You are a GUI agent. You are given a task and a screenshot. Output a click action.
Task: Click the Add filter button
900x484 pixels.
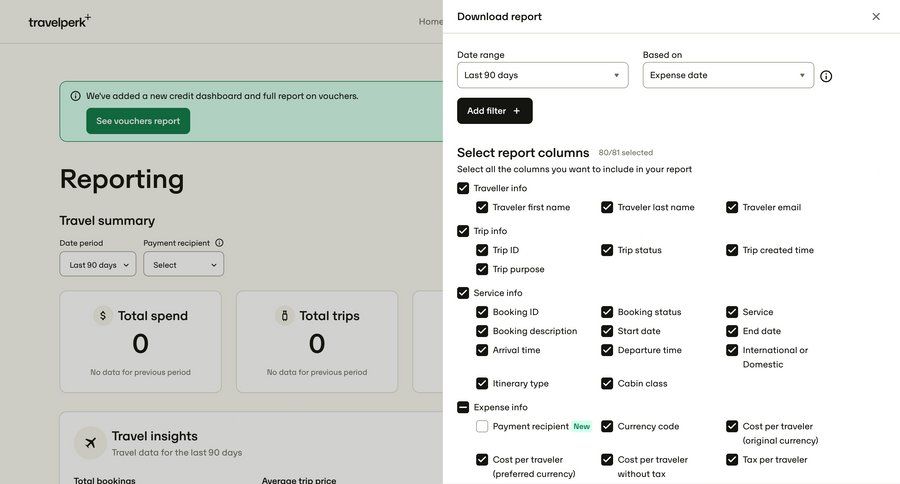click(x=495, y=111)
